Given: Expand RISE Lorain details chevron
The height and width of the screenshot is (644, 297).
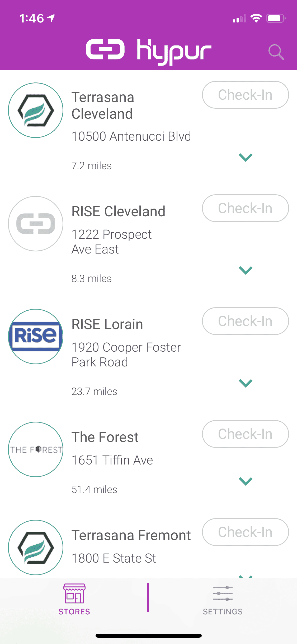Looking at the screenshot, I should 246,383.
